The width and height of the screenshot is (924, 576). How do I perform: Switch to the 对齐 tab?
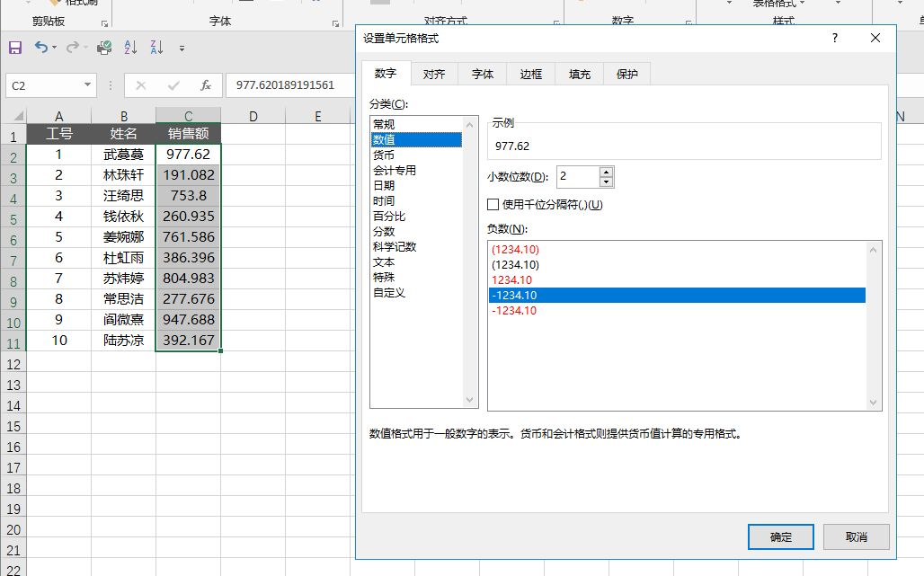[x=434, y=74]
